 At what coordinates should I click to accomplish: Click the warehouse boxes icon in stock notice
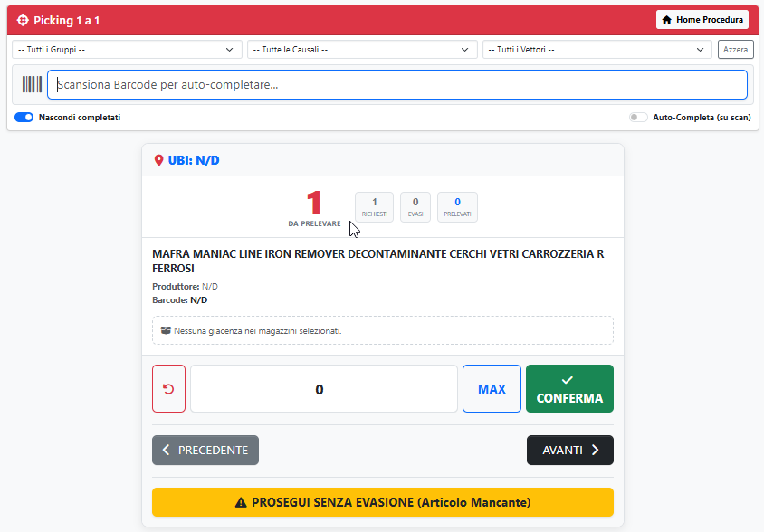pyautogui.click(x=166, y=331)
